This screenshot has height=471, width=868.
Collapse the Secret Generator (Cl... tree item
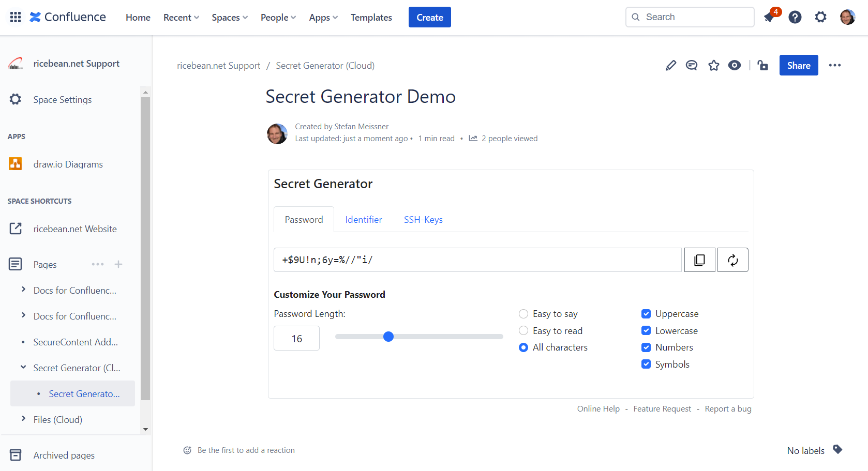(x=23, y=367)
